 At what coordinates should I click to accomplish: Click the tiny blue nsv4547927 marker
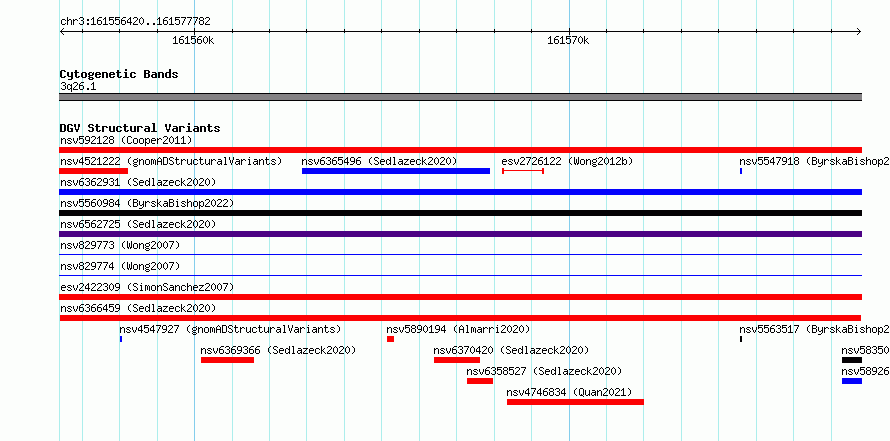[121, 339]
